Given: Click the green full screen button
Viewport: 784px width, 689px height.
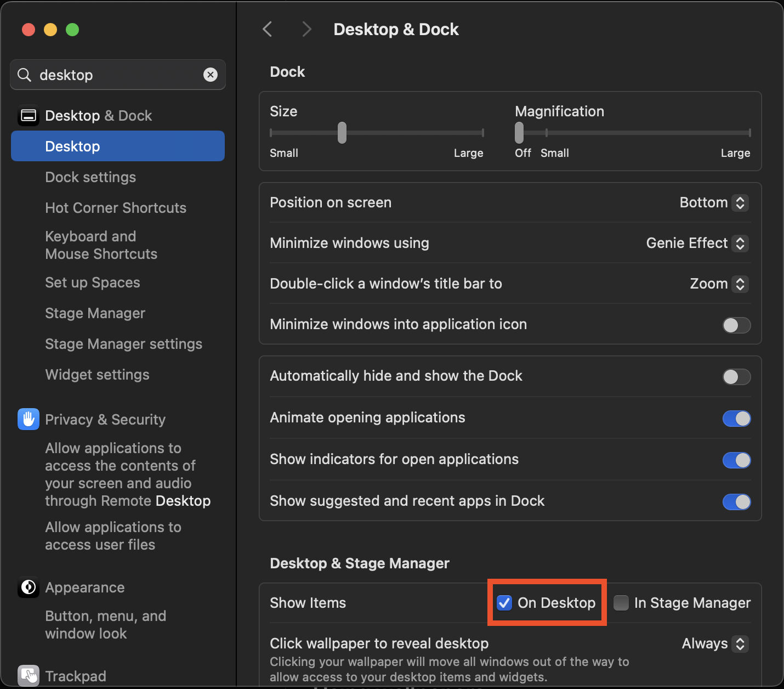Looking at the screenshot, I should pos(72,30).
